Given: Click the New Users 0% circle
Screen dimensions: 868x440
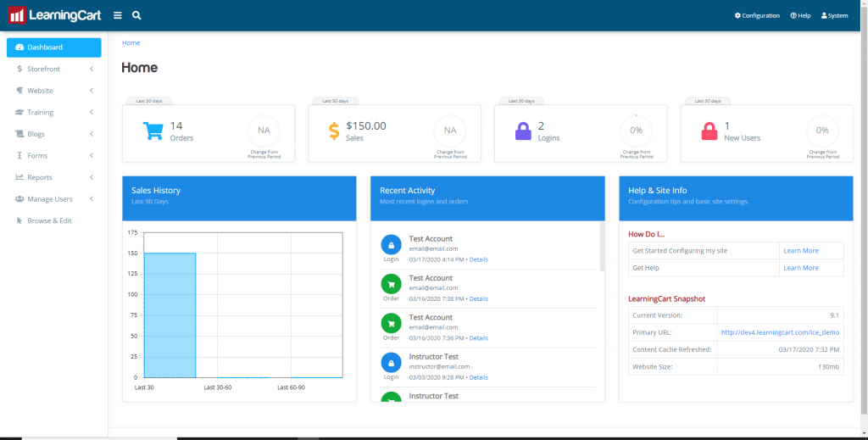Looking at the screenshot, I should 822,131.
